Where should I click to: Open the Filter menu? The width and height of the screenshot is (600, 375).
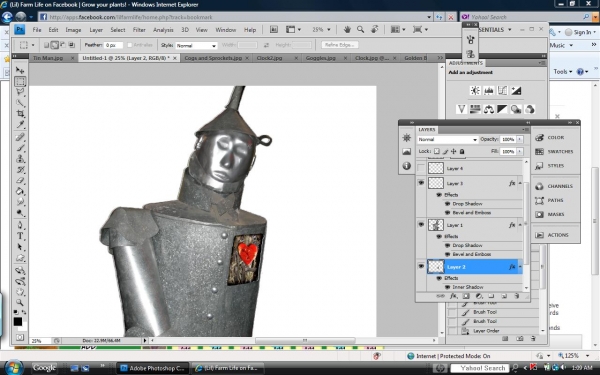pyautogui.click(x=139, y=30)
